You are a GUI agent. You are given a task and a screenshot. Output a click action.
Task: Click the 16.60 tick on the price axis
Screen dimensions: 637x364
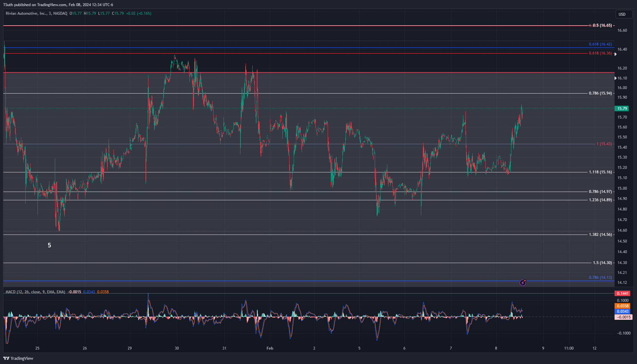click(x=622, y=30)
